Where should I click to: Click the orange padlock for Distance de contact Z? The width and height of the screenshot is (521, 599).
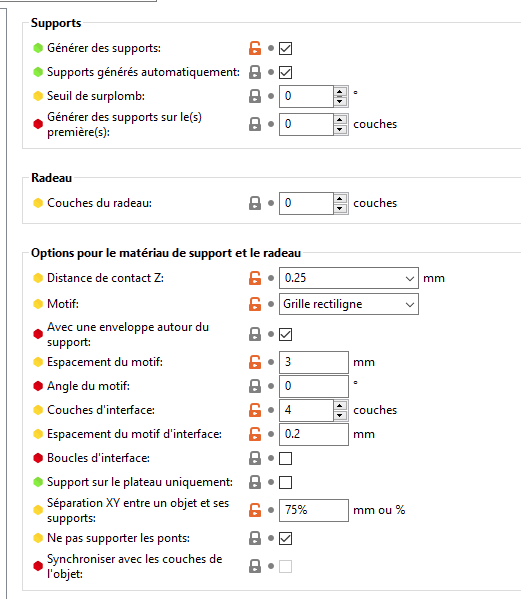(x=255, y=278)
